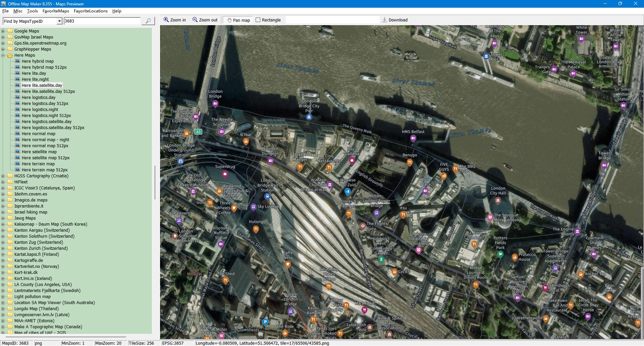The image size is (644, 346).
Task: Select Here terrain map entry
Action: pyautogui.click(x=38, y=164)
